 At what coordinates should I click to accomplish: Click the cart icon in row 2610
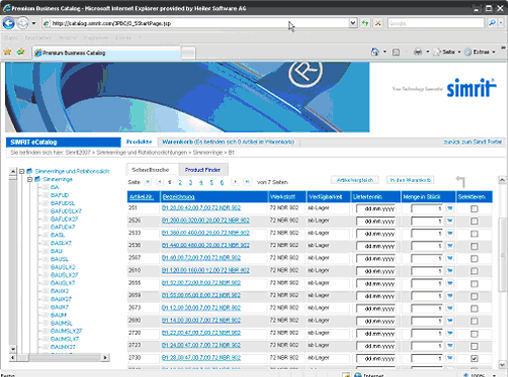click(x=450, y=271)
